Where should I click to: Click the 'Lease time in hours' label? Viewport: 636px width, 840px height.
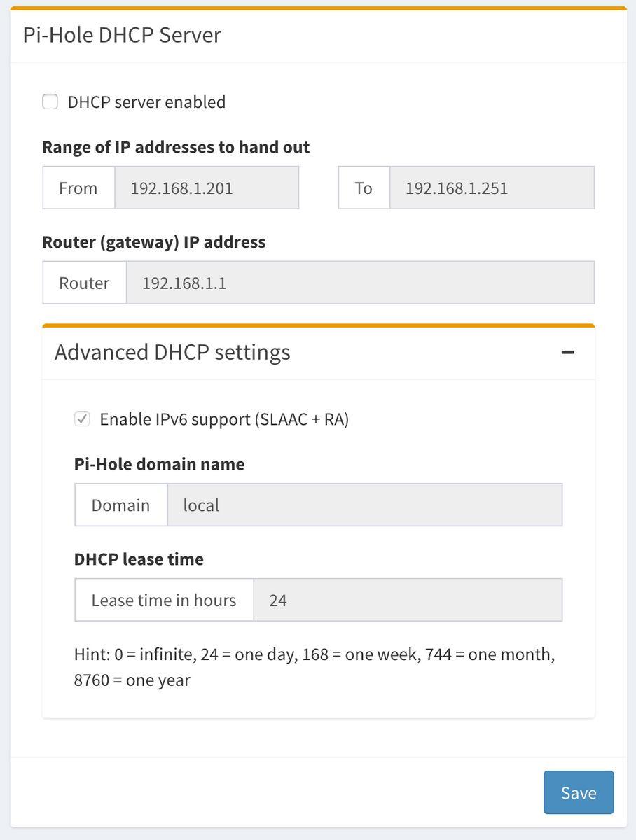pyautogui.click(x=164, y=600)
